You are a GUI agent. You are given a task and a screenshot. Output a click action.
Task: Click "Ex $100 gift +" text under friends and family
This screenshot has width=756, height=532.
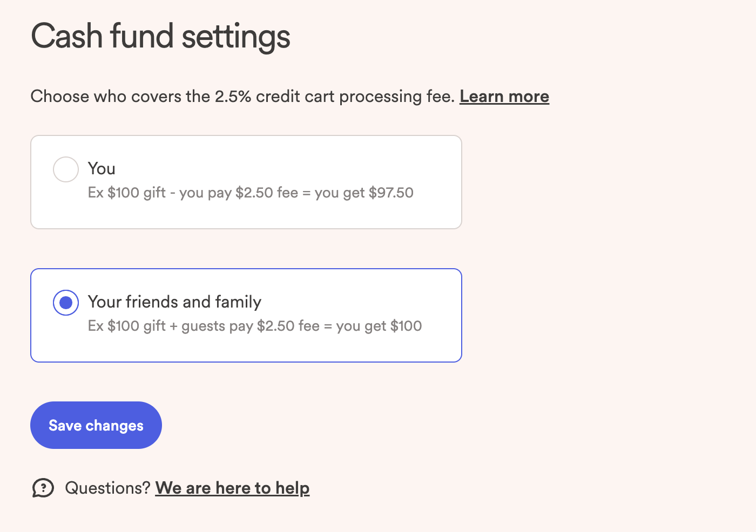(132, 326)
